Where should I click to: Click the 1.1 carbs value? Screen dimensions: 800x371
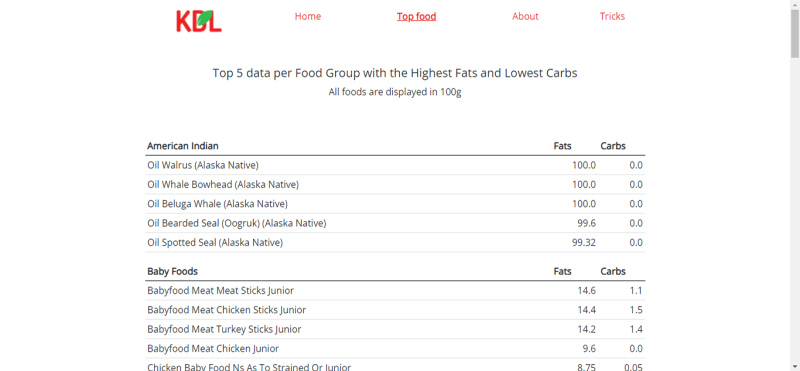point(636,291)
